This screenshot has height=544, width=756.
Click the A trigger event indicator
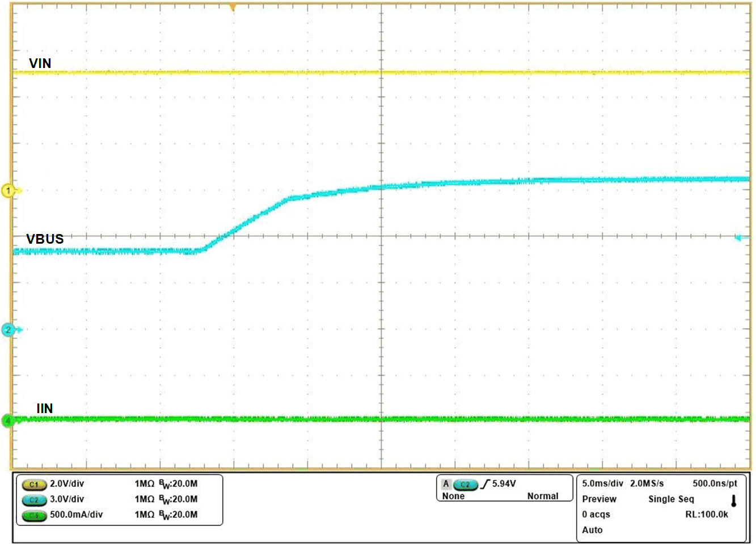tap(446, 484)
